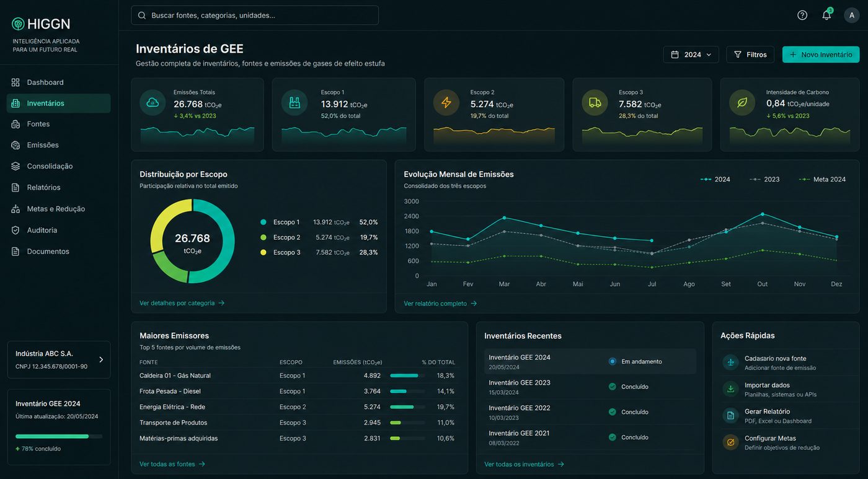Viewport: 868px width, 479px height.
Task: Click the factory icon on Escopo 1 card
Action: 294,103
